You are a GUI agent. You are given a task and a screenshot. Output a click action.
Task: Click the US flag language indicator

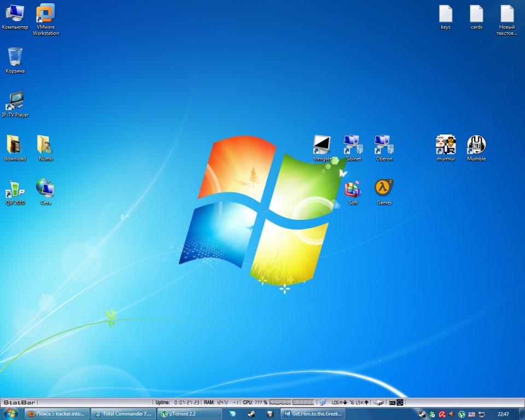coord(471,415)
